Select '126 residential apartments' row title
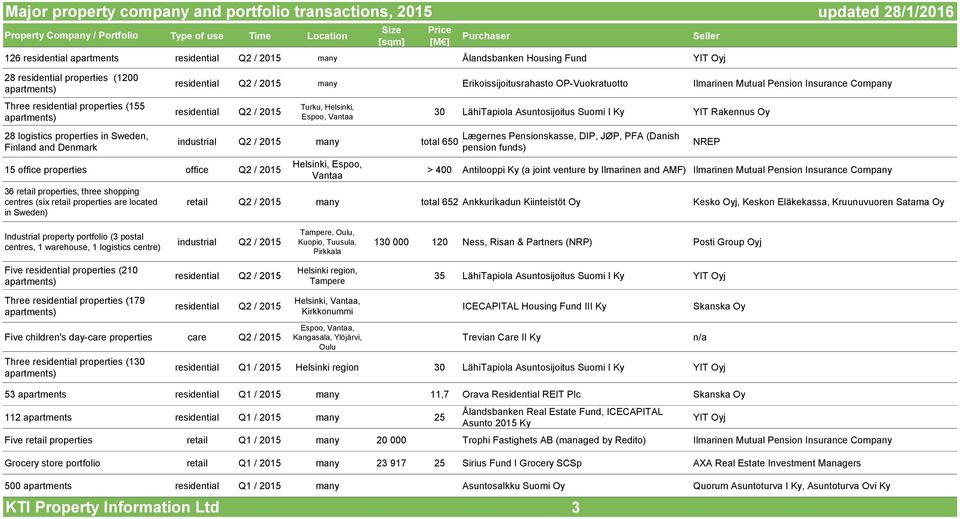The image size is (960, 519). [61, 58]
